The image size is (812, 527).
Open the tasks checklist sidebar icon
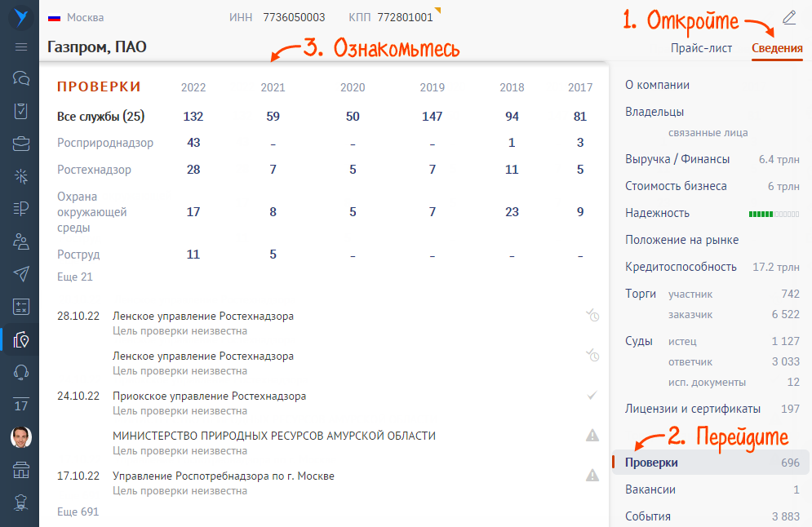tap(20, 111)
